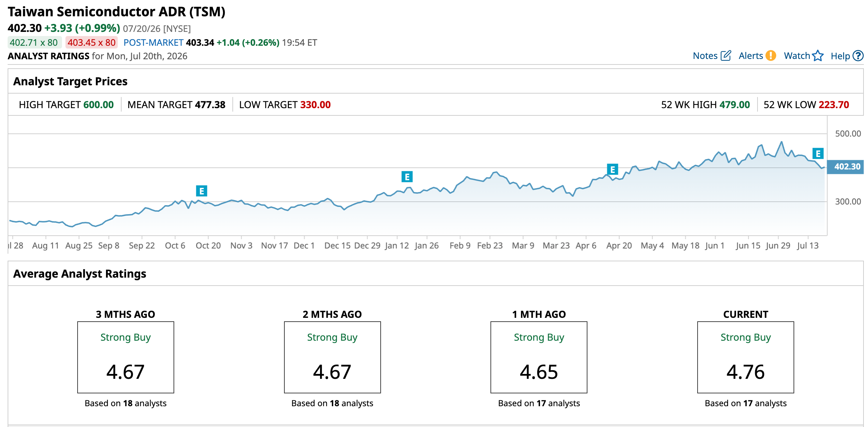
Task: Click the HIGH TARGET 600.00 value
Action: (x=98, y=105)
